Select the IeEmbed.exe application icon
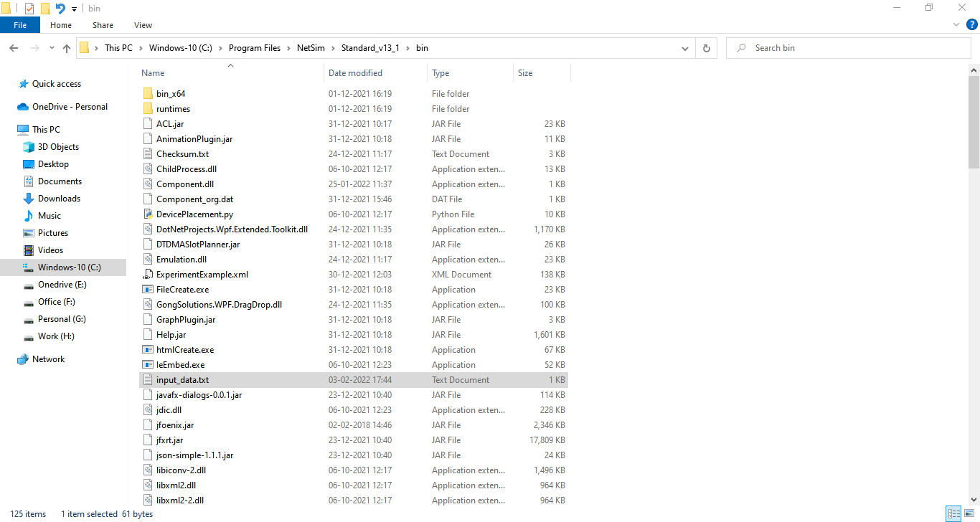The height and width of the screenshot is (522, 980). tap(148, 365)
